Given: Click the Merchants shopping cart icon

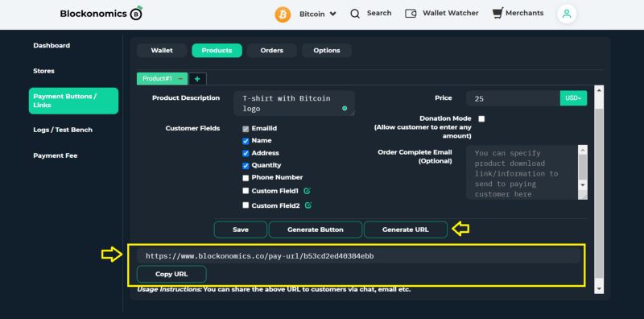Looking at the screenshot, I should coord(497,14).
